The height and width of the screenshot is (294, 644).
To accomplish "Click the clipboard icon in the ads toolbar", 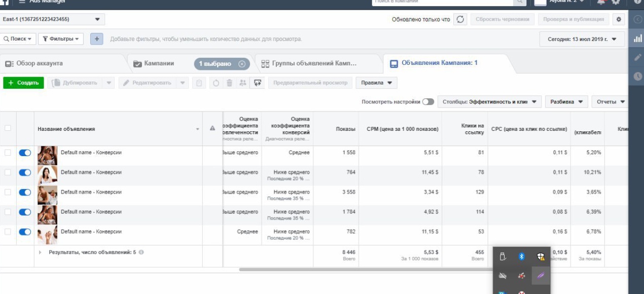I will 200,83.
